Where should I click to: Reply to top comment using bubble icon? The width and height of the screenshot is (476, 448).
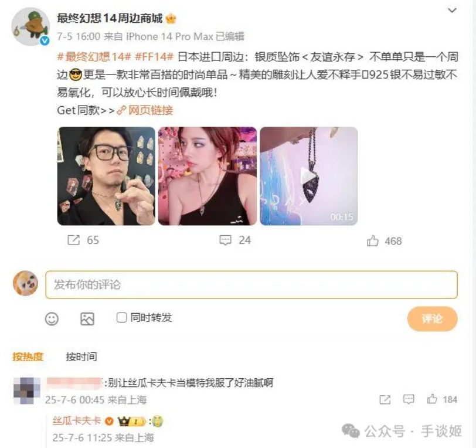409,399
